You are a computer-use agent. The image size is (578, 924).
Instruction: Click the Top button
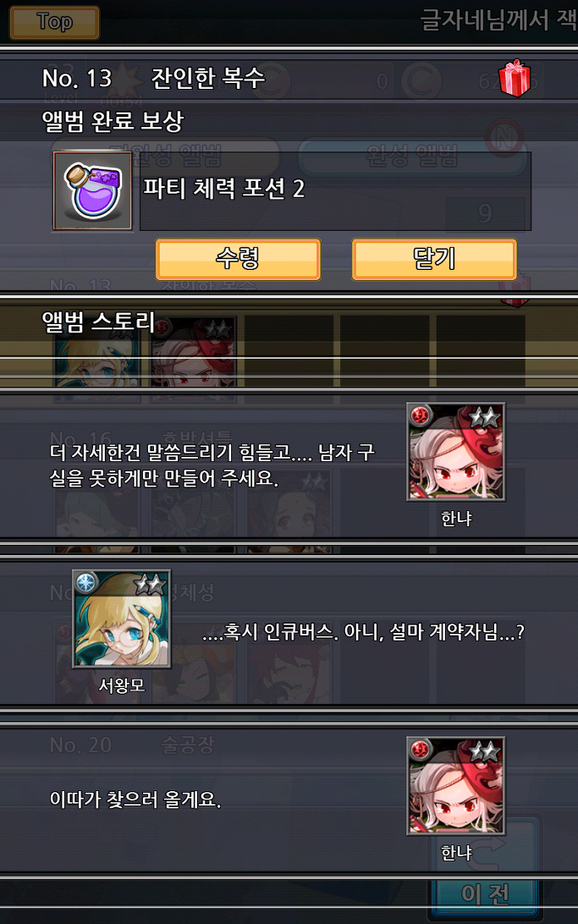coord(54,22)
